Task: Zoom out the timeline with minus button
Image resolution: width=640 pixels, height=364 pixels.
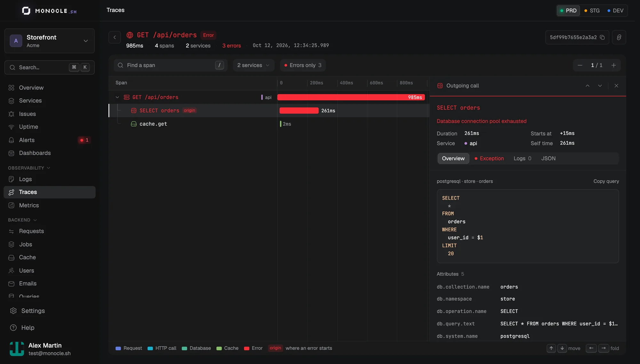Action: click(x=580, y=65)
